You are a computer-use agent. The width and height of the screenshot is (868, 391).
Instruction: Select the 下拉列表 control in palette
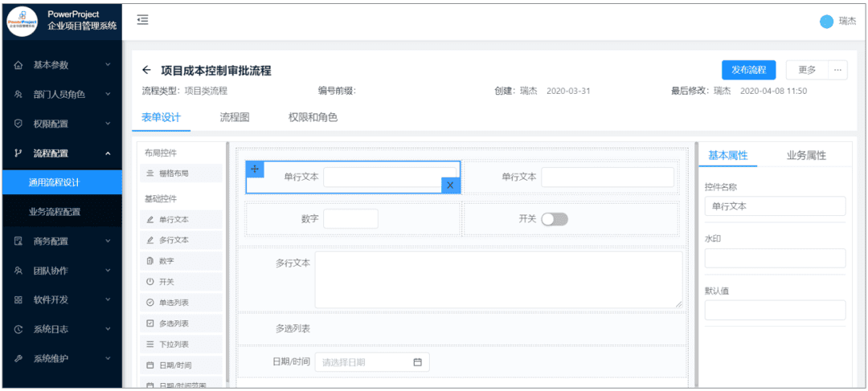181,344
